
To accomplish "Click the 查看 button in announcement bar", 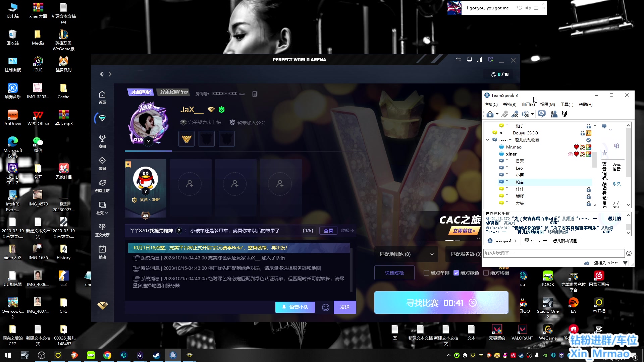I will (328, 231).
